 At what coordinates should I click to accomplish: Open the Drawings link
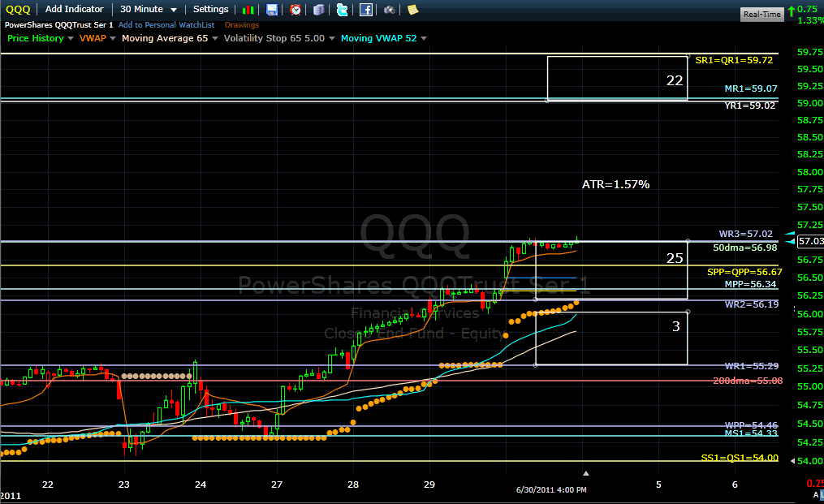242,24
